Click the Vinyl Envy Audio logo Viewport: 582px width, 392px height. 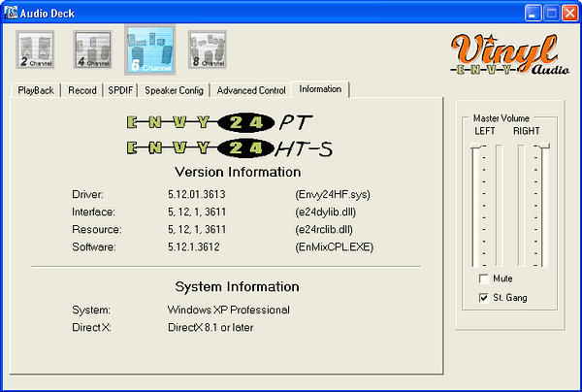[x=509, y=54]
